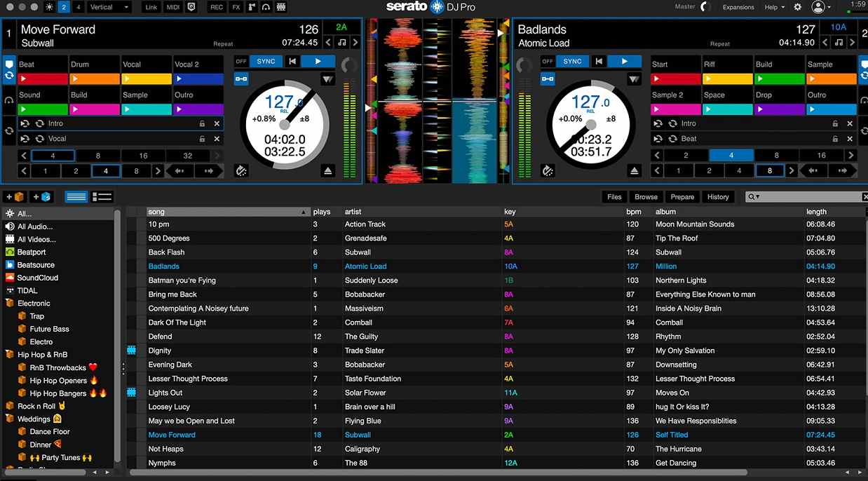Open the Expansions window

(x=738, y=7)
